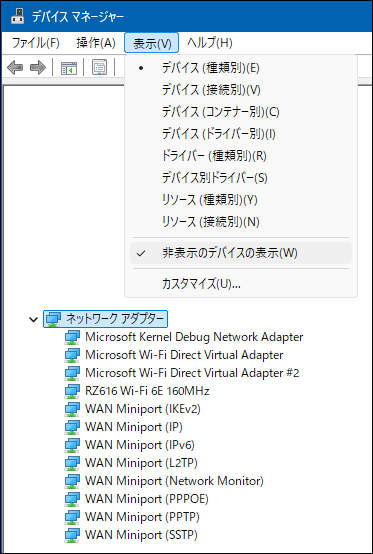Select ドライバー (種類別)(R) view
Image resolution: width=373 pixels, height=554 pixels.
241,156
